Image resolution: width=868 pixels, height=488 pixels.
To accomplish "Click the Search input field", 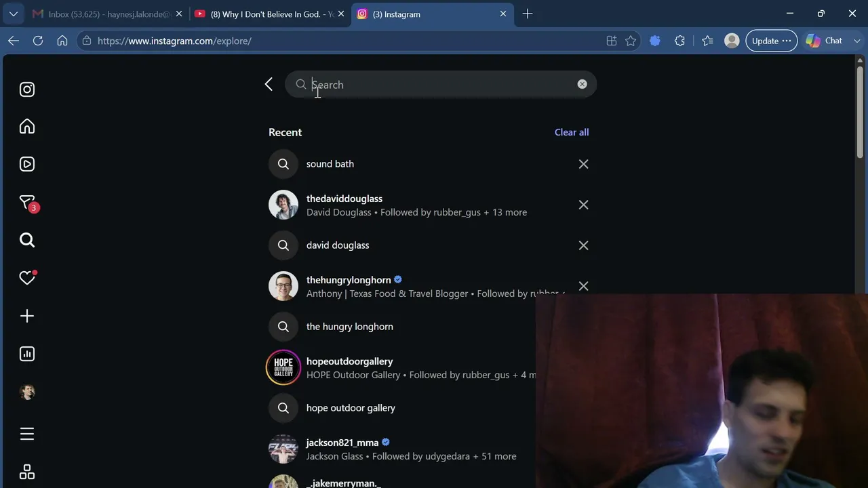I will click(x=441, y=85).
